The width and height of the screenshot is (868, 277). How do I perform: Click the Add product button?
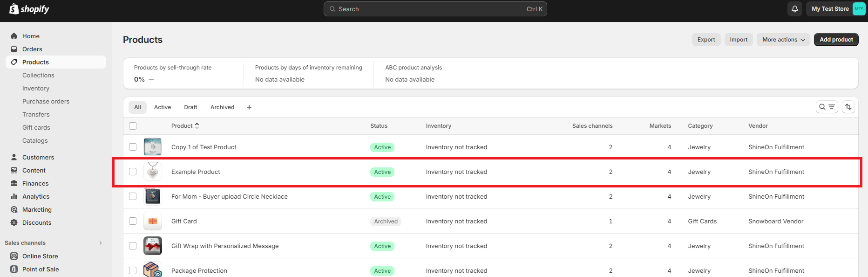(836, 40)
